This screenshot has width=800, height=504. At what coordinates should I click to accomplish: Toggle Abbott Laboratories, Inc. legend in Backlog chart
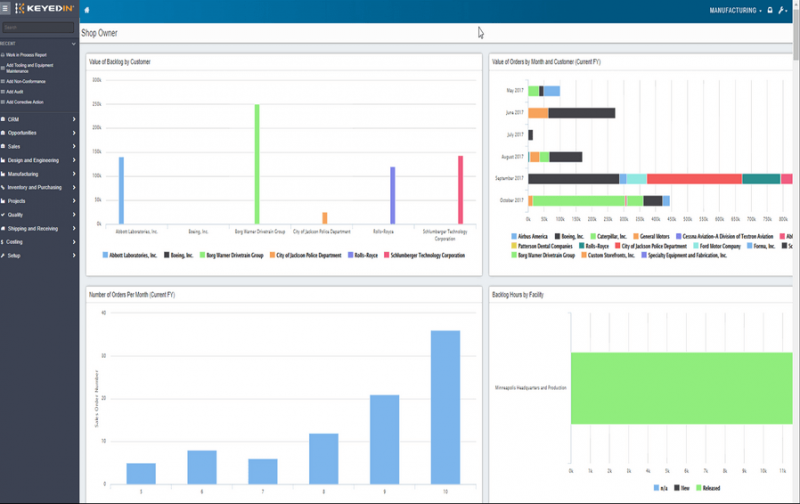[x=130, y=255]
